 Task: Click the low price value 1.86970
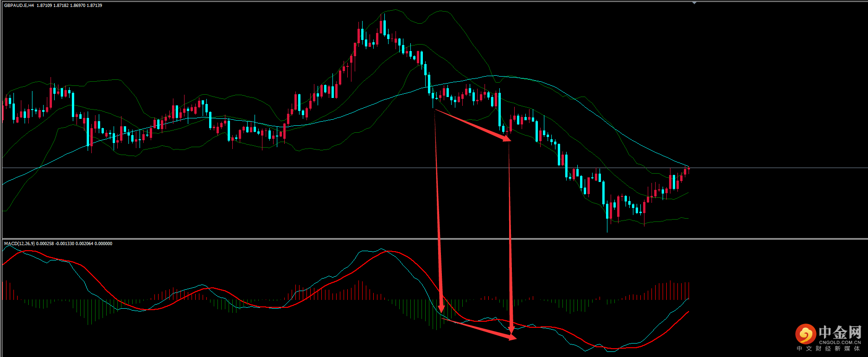click(x=78, y=6)
